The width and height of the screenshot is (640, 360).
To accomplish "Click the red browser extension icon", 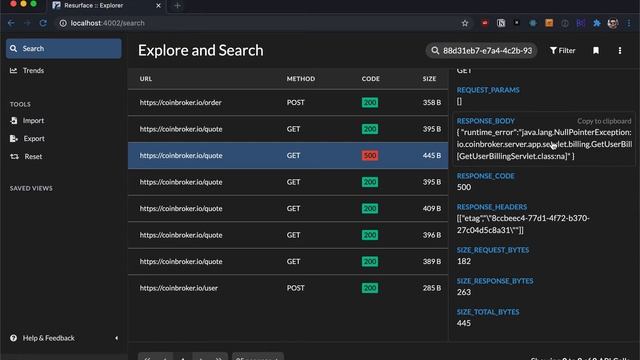I will pyautogui.click(x=485, y=23).
